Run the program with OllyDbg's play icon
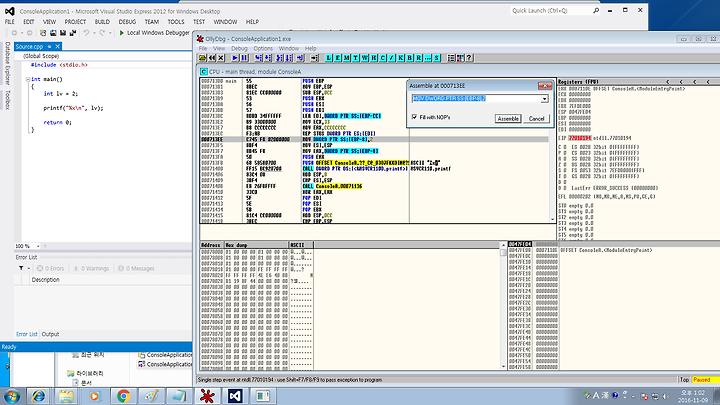 tap(235, 58)
